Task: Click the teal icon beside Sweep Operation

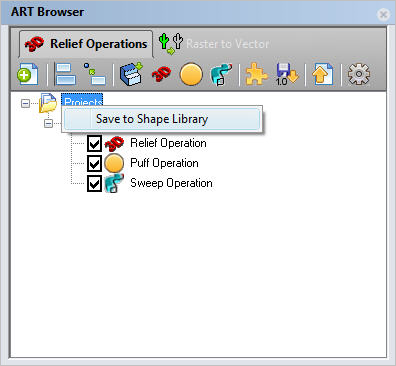Action: click(x=114, y=183)
